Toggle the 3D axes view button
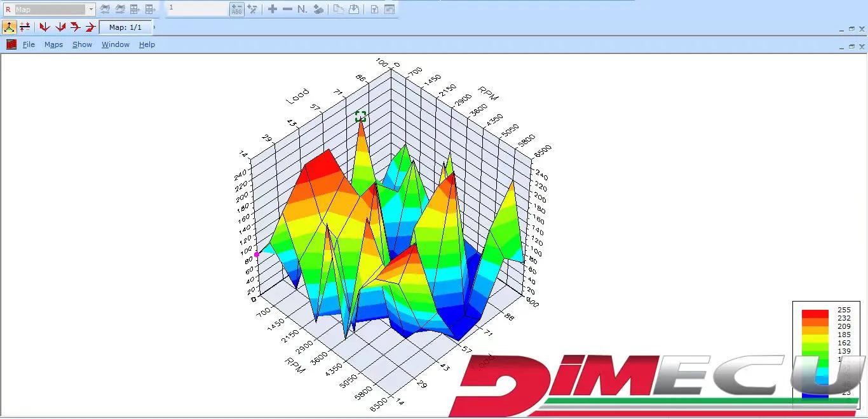This screenshot has width=868, height=419. [x=9, y=27]
